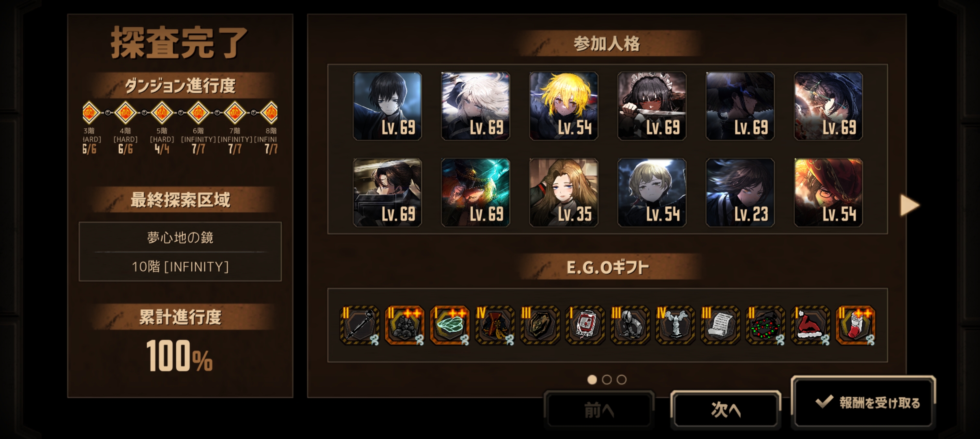
Task: Click the Christmas wreath lights gift icon
Action: tap(765, 325)
